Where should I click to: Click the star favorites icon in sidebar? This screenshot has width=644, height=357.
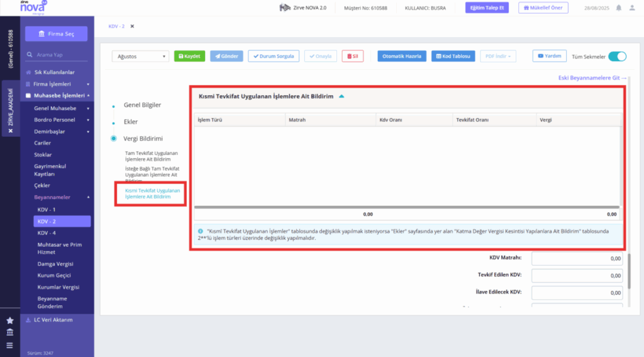(10, 320)
